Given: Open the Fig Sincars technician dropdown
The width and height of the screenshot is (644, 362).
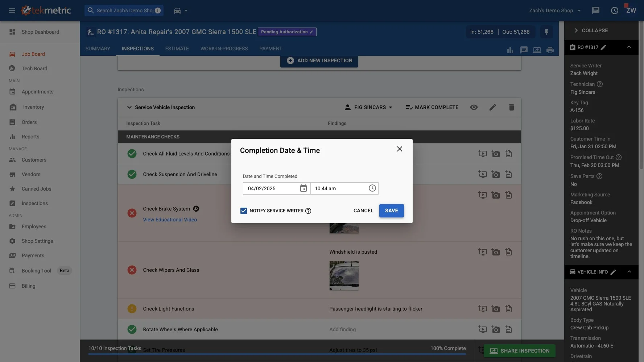Looking at the screenshot, I should click(368, 107).
